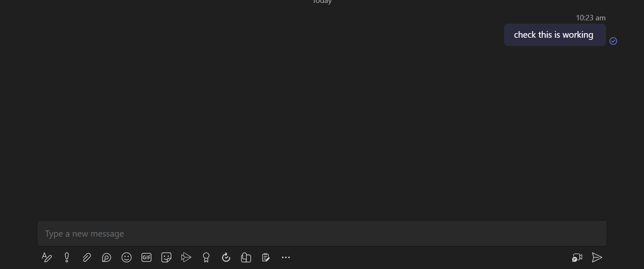The width and height of the screenshot is (644, 269).
Task: Open the Praise badge icon
Action: click(x=206, y=257)
